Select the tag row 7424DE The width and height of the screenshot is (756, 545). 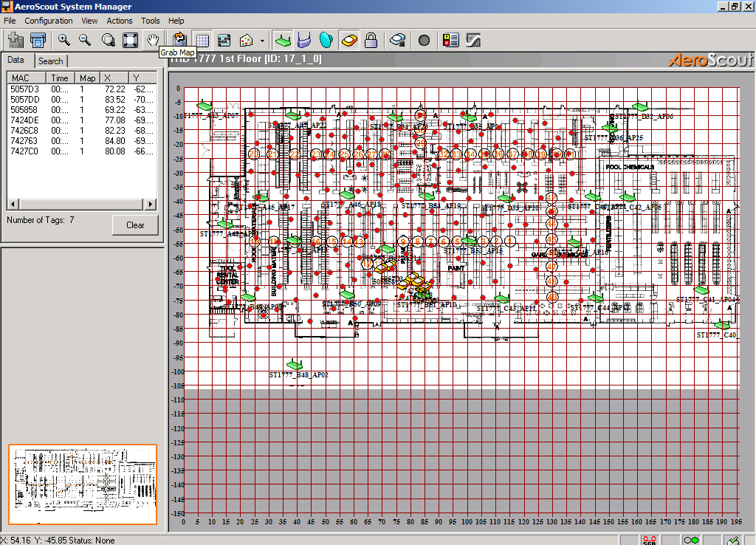coord(81,120)
